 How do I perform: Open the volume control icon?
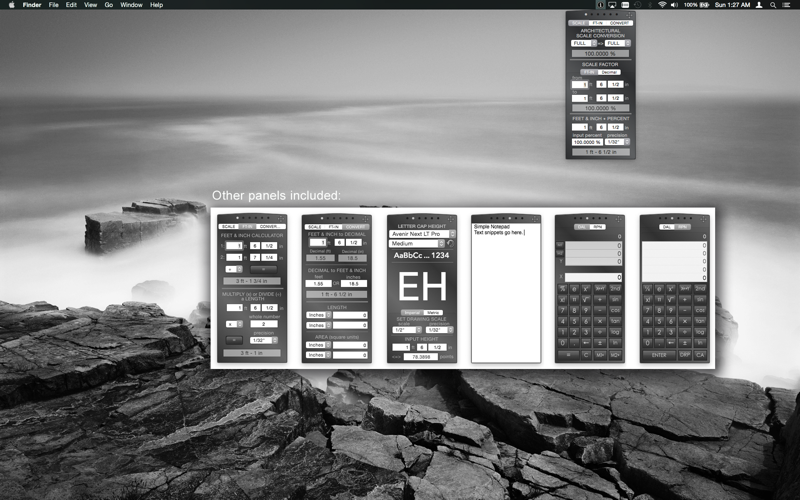pos(674,5)
